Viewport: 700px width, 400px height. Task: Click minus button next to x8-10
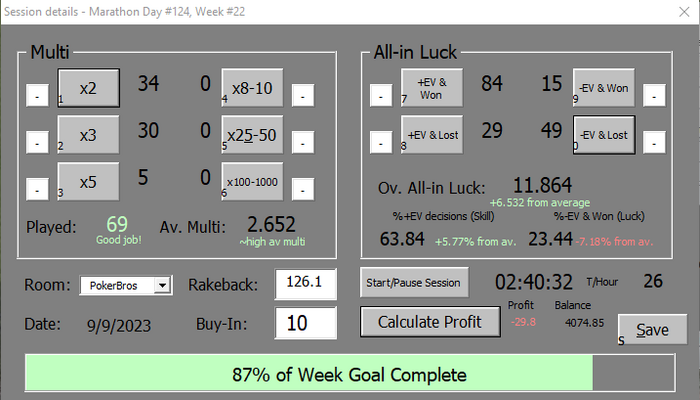pyautogui.click(x=304, y=95)
